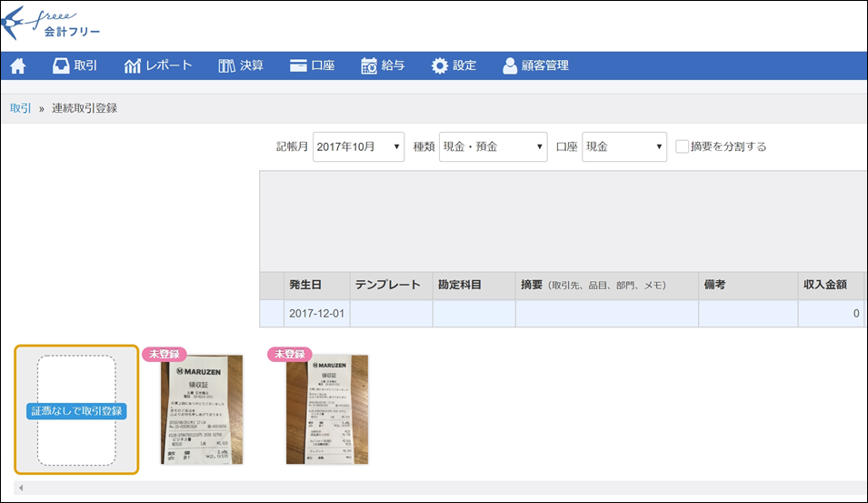Click the 収入金額 cell showing 0

pyautogui.click(x=831, y=314)
